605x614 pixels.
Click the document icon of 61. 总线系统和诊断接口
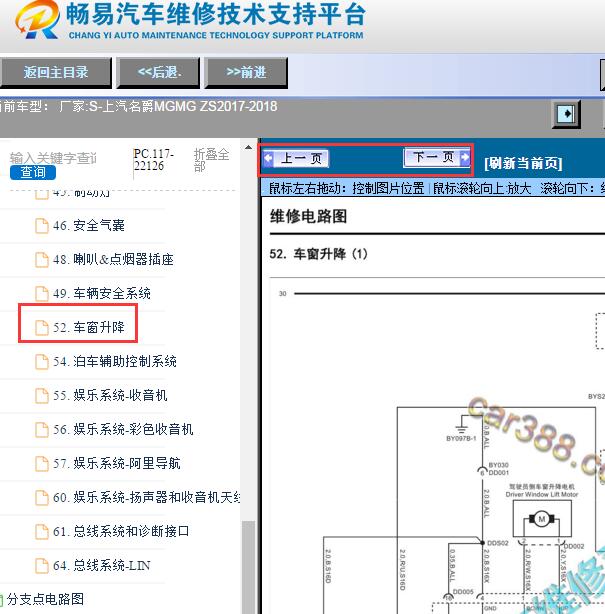click(x=42, y=532)
